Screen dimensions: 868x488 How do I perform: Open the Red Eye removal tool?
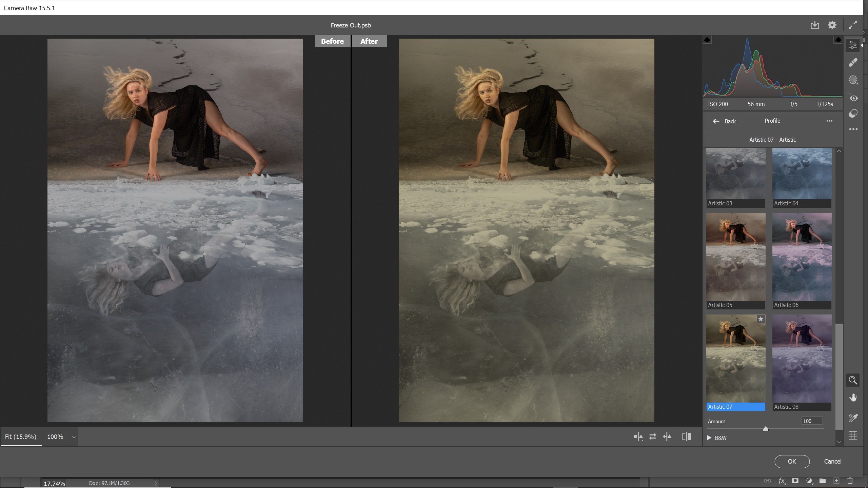tap(853, 98)
